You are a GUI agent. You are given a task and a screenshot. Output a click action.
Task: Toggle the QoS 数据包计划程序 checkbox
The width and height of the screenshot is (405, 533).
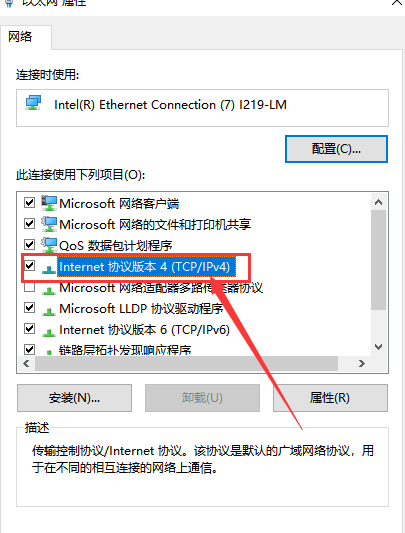point(30,244)
